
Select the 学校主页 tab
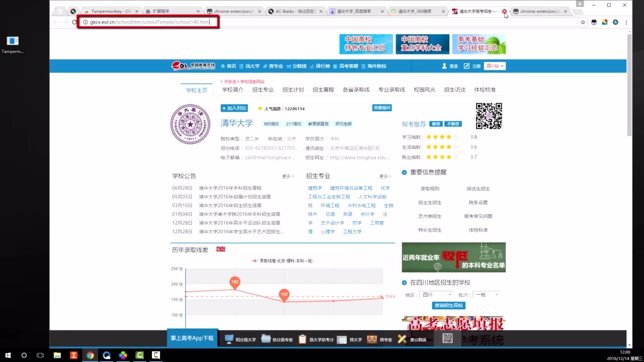pos(196,90)
